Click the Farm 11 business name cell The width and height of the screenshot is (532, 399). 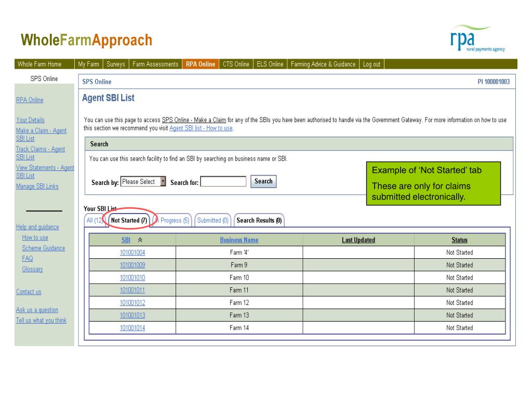239,290
